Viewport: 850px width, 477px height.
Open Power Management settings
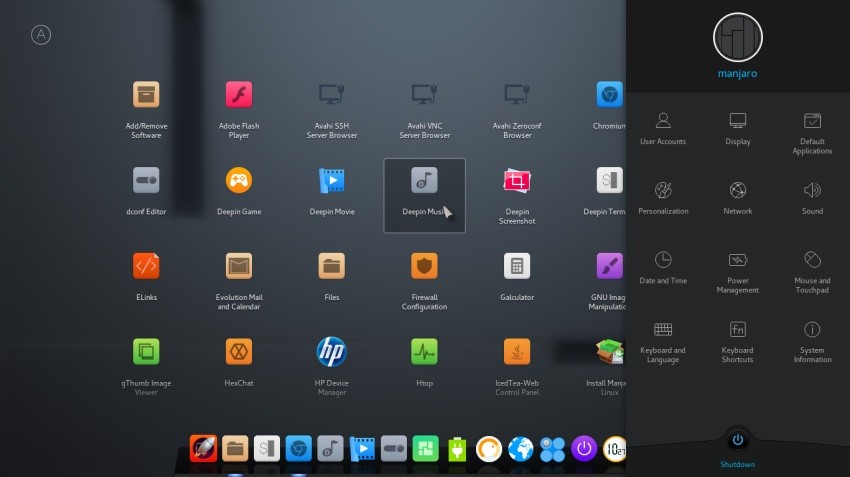pyautogui.click(x=737, y=273)
